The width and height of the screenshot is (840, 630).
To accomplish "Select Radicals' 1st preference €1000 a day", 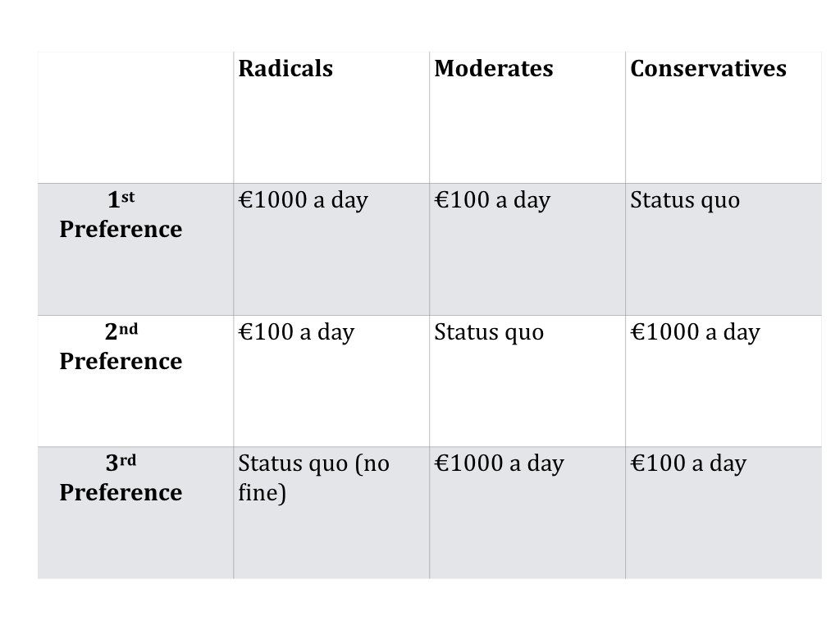I will 303,200.
